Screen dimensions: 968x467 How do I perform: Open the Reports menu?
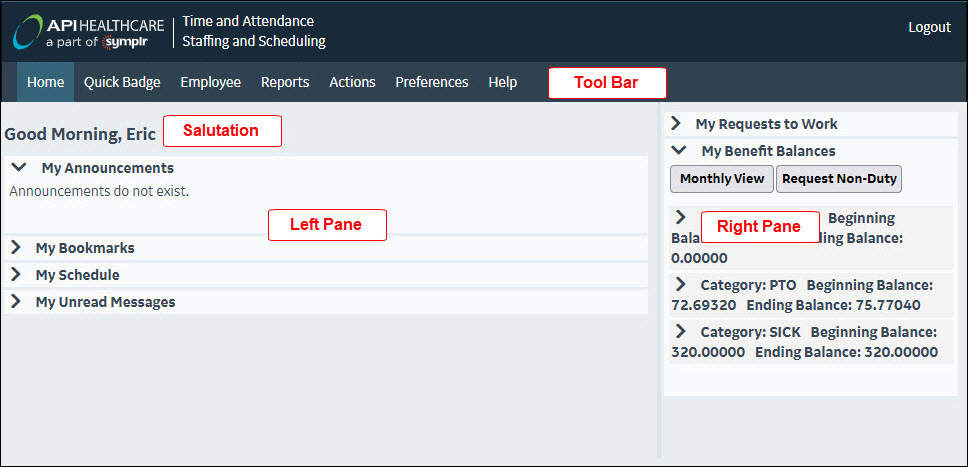pos(285,82)
